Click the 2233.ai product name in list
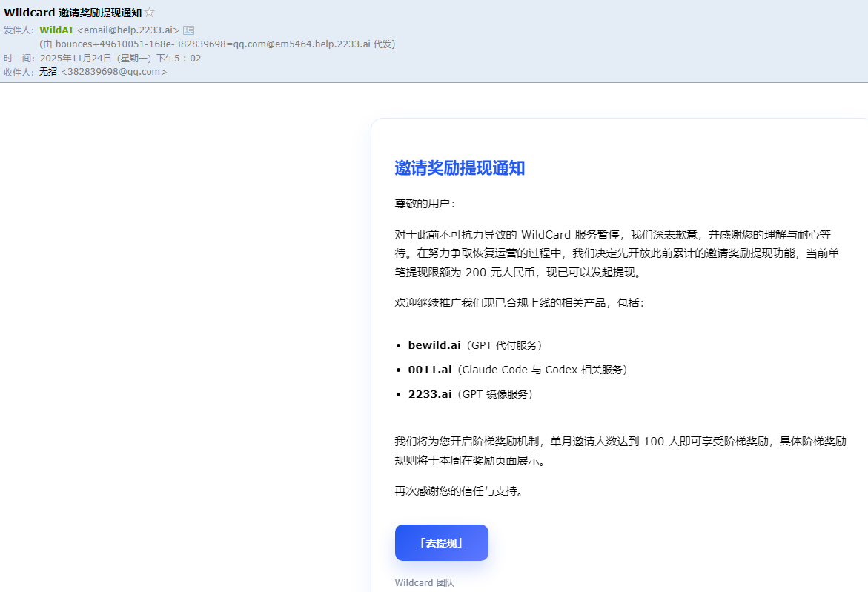Image resolution: width=868 pixels, height=592 pixels. [430, 394]
